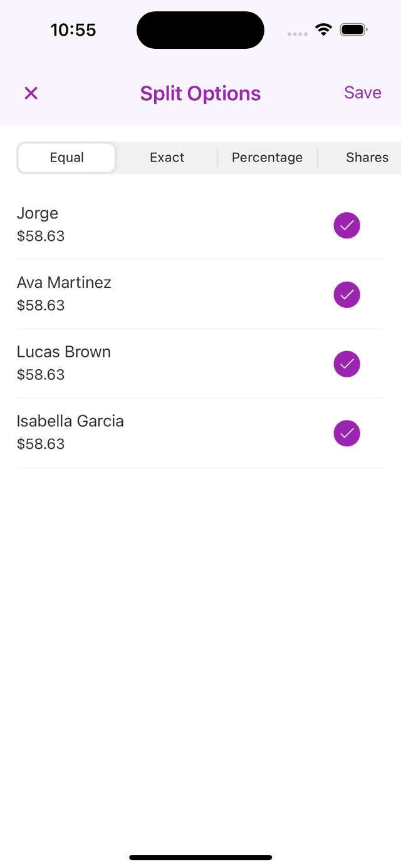Tap the Ava Martinez name

[64, 283]
